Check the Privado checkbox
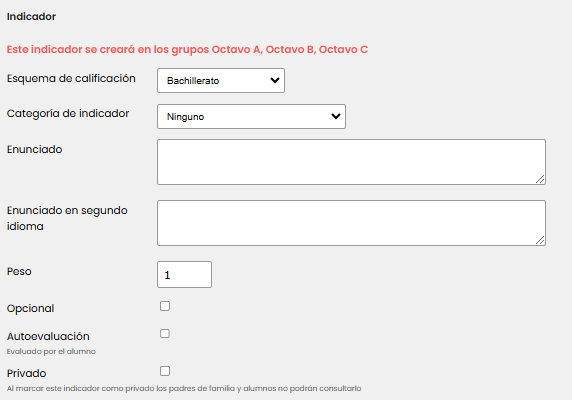Viewport: 572px width, 400px height. tap(165, 371)
